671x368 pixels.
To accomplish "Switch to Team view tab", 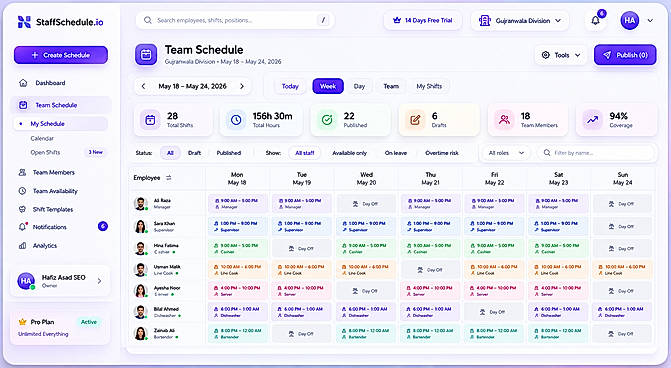I will (x=391, y=86).
